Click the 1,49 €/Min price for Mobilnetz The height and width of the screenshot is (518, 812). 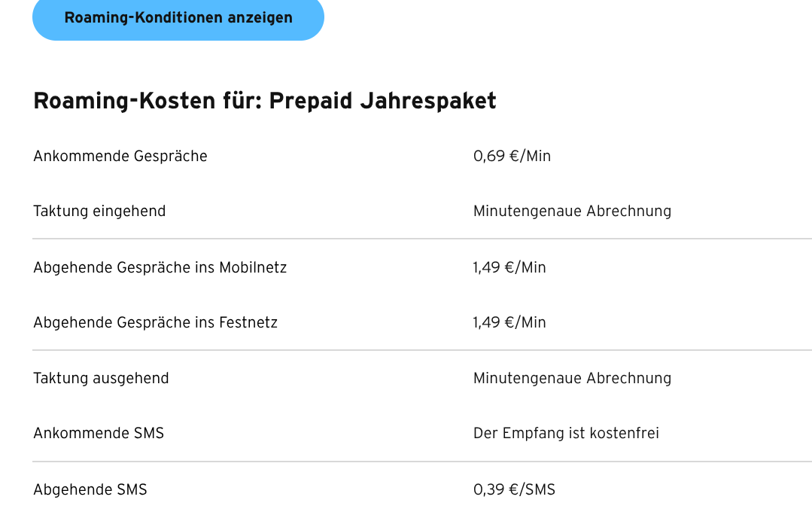click(x=509, y=267)
